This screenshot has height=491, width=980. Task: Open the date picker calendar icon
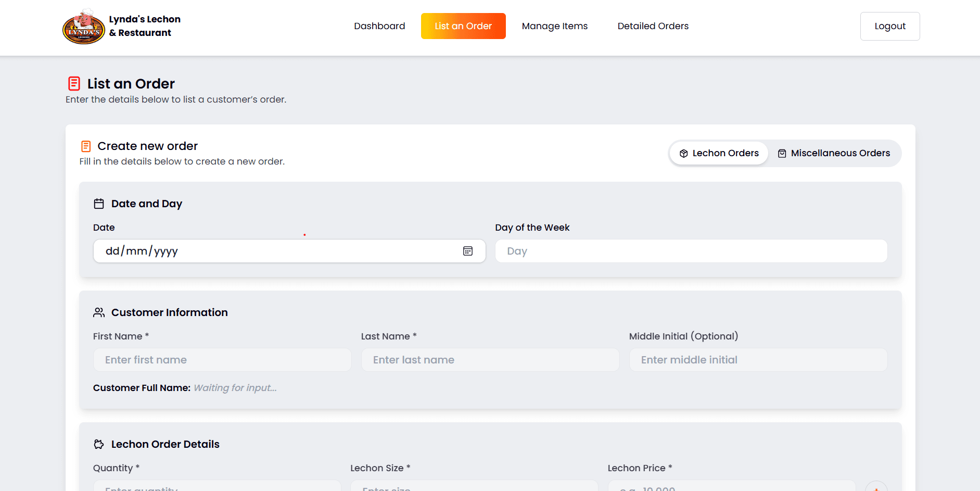[x=467, y=251]
